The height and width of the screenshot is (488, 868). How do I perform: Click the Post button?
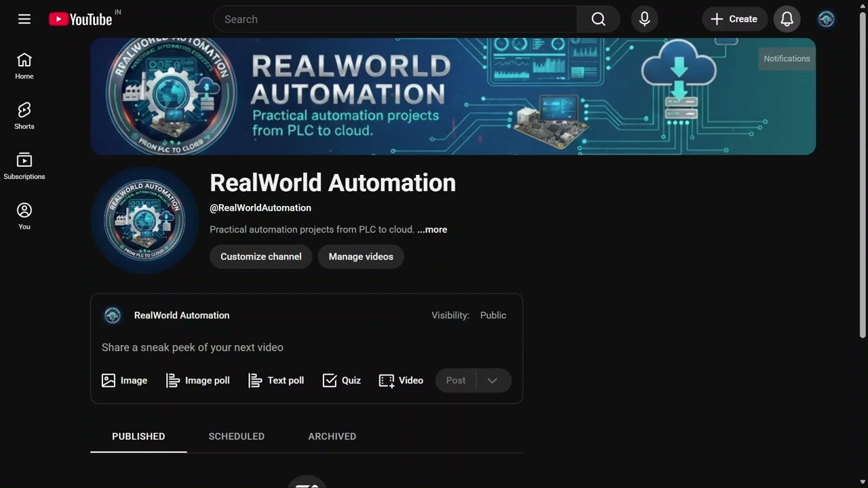[x=456, y=380]
